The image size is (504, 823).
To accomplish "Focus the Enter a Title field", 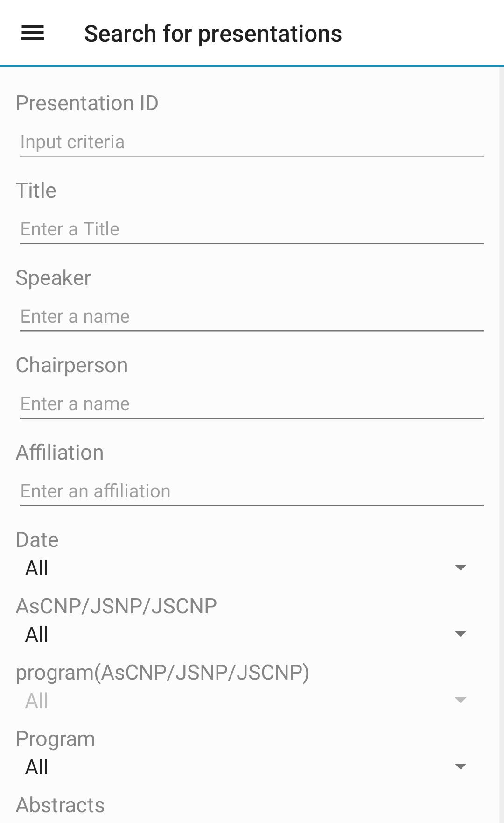I will click(252, 229).
